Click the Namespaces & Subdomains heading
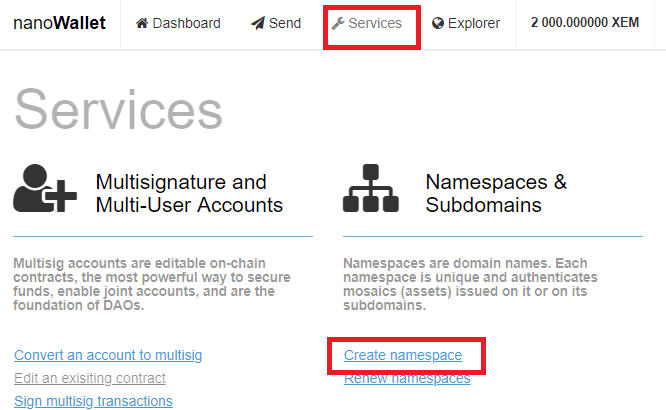The width and height of the screenshot is (666, 410). [x=496, y=193]
